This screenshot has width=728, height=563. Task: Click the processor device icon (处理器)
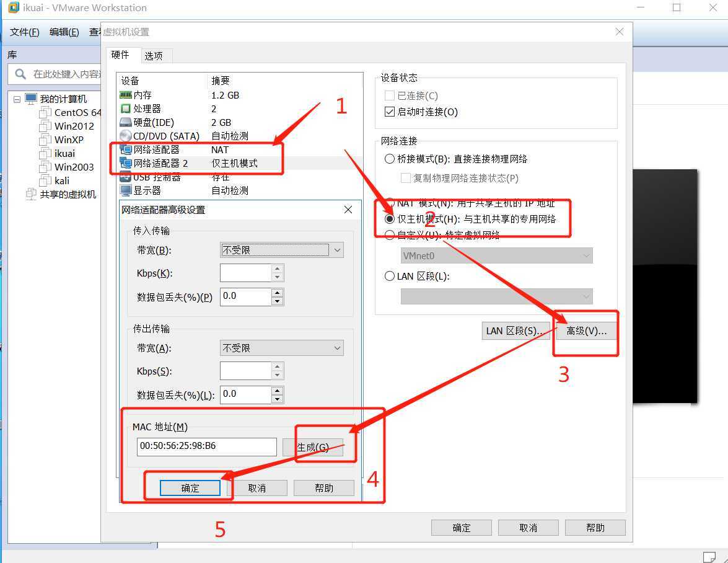[x=125, y=109]
